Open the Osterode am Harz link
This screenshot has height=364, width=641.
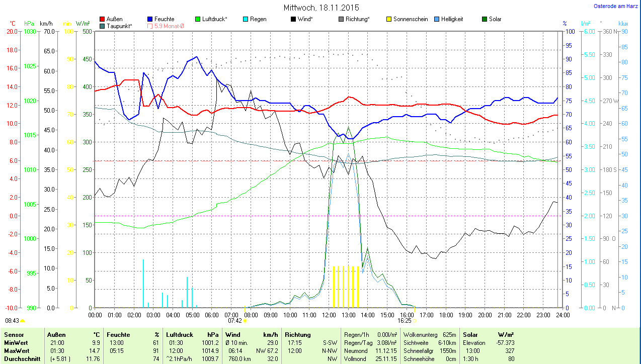coord(617,6)
